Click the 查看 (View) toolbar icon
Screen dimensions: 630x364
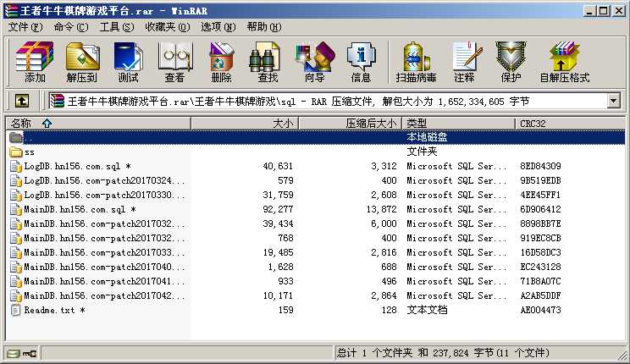[x=175, y=57]
